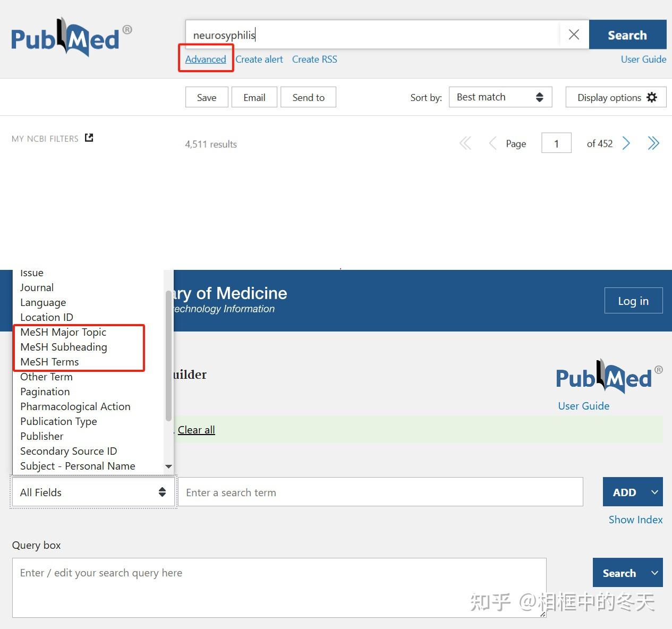The width and height of the screenshot is (672, 629).
Task: Click the Log in button
Action: point(633,300)
